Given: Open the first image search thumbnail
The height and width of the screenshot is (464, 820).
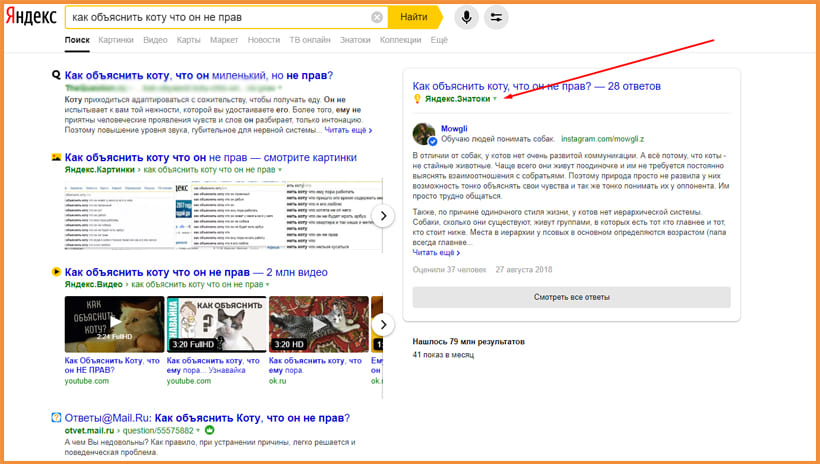Looking at the screenshot, I should click(x=119, y=216).
